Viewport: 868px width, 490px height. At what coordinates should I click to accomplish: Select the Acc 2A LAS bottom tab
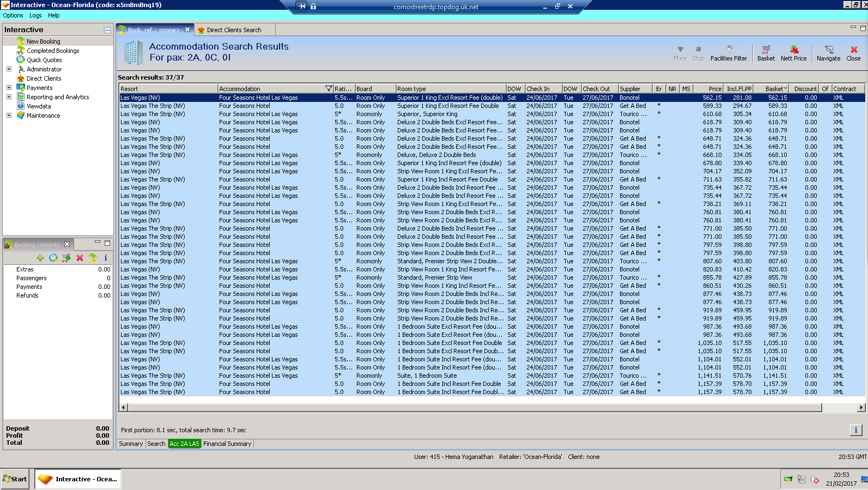click(185, 444)
